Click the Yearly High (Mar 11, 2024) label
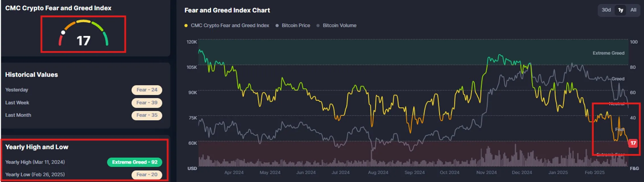The height and width of the screenshot is (182, 644). click(35, 162)
